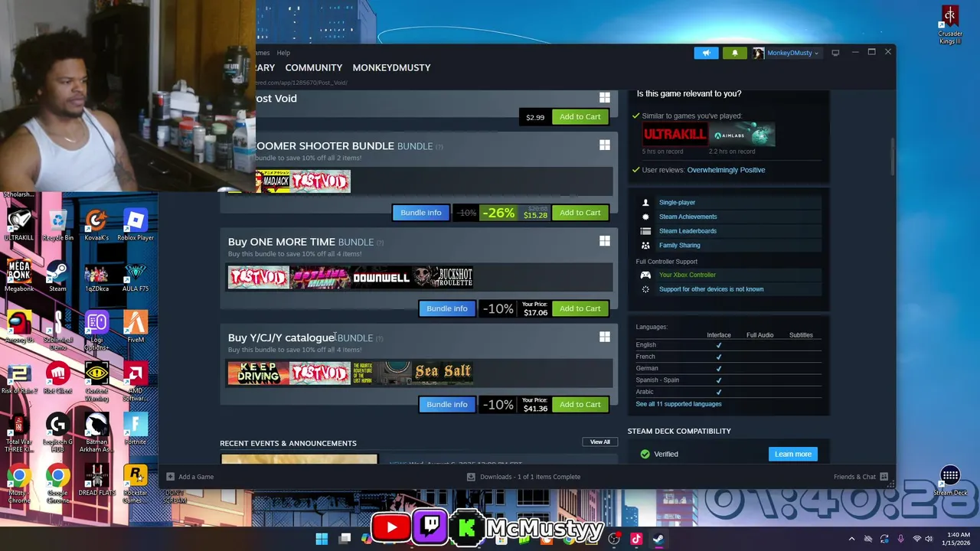Click the Friends & Chat icon in Steam
This screenshot has width=980, height=551.
(884, 477)
